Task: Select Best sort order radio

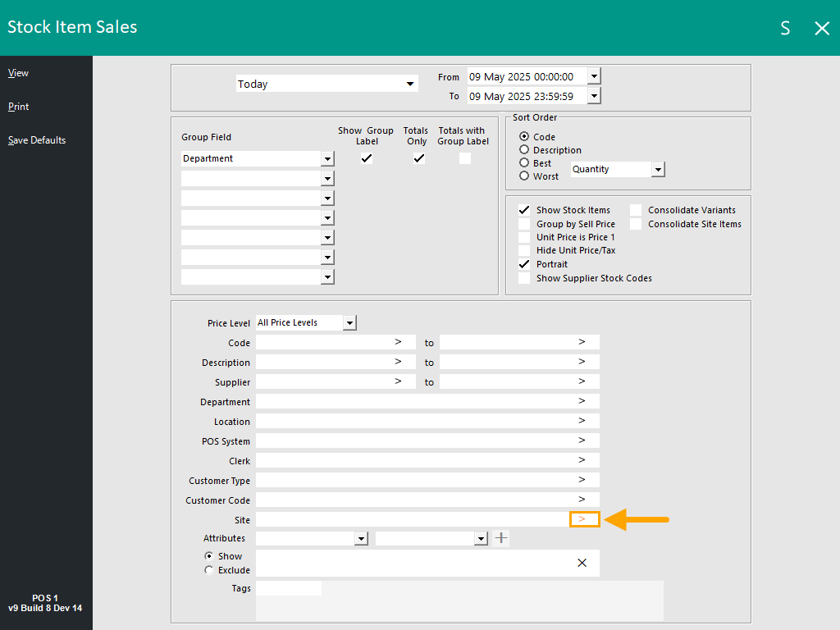Action: (x=524, y=163)
